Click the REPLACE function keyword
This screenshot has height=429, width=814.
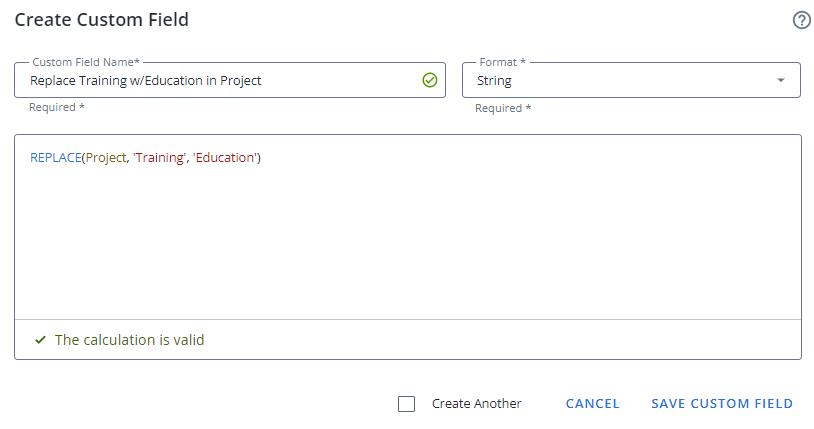55,158
